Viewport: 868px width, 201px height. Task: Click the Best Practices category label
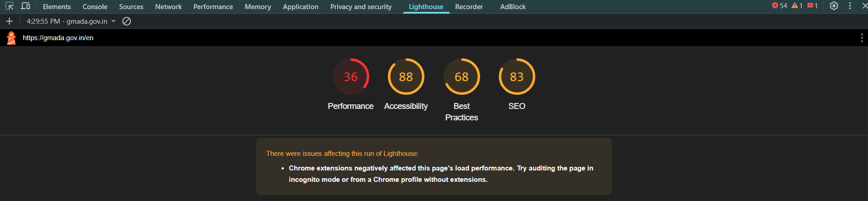point(461,112)
